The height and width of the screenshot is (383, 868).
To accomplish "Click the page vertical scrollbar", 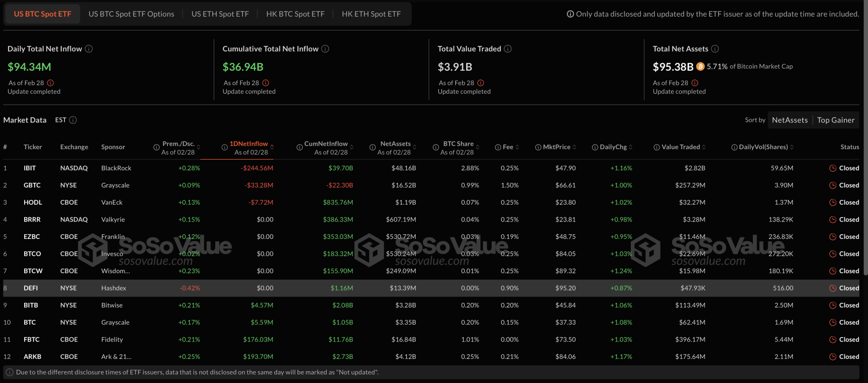I will (865, 138).
